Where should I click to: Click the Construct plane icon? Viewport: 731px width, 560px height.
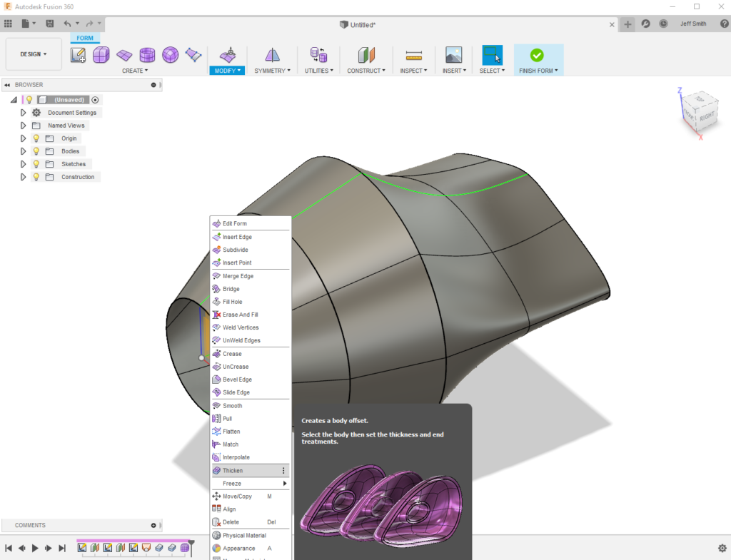tap(366, 55)
